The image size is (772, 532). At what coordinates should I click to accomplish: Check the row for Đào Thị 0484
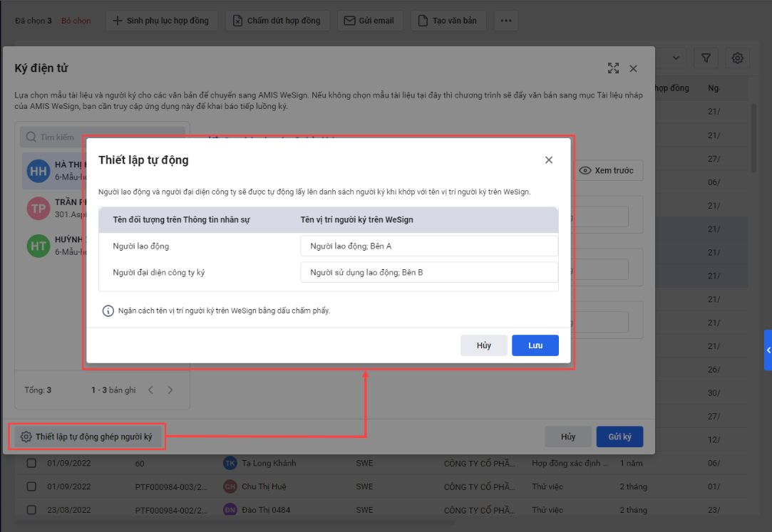[x=31, y=510]
